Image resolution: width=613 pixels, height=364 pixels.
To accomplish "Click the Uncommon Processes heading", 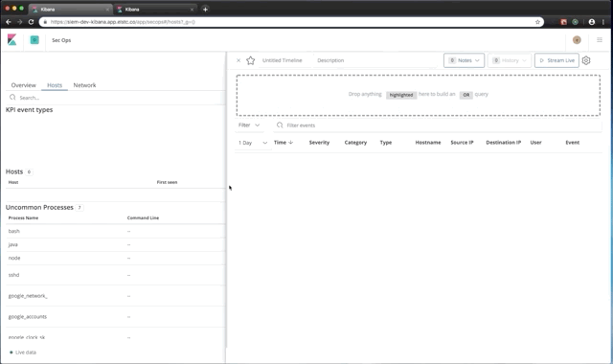I will tap(39, 207).
